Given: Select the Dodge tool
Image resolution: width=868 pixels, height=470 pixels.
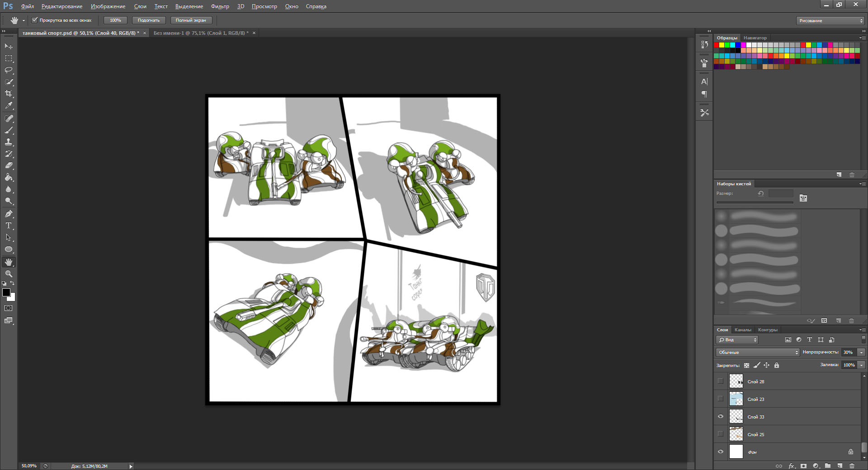Looking at the screenshot, I should [x=9, y=201].
